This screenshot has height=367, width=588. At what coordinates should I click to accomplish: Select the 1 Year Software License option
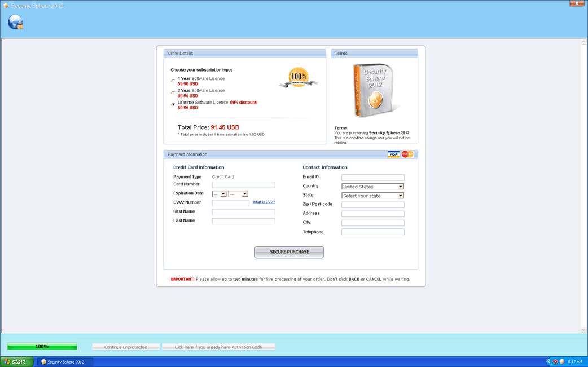click(173, 81)
